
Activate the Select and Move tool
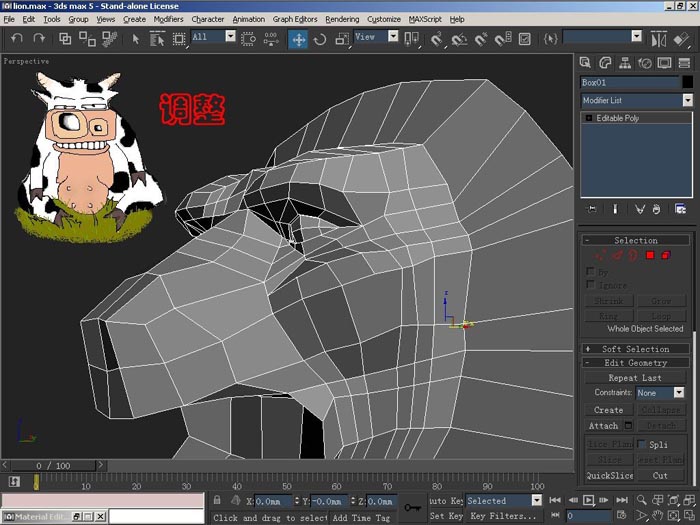pos(298,39)
